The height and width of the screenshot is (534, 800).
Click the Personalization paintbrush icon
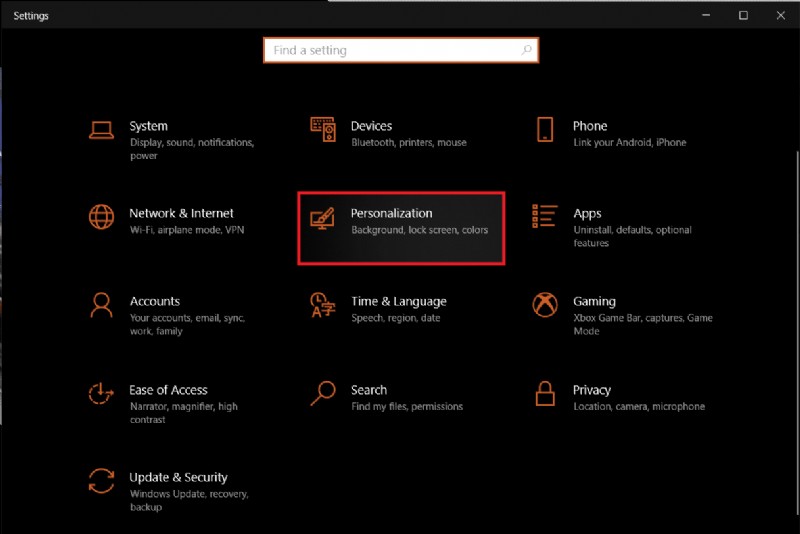(x=322, y=218)
